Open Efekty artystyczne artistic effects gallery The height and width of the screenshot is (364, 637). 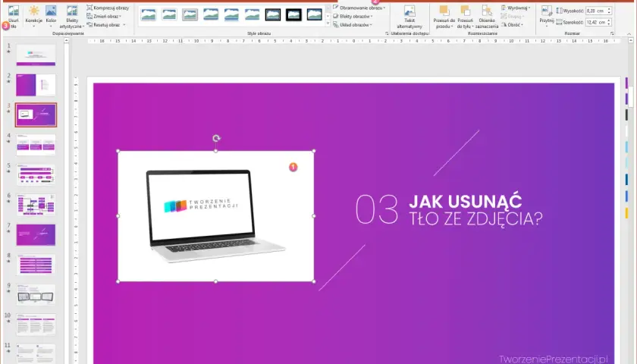point(72,16)
